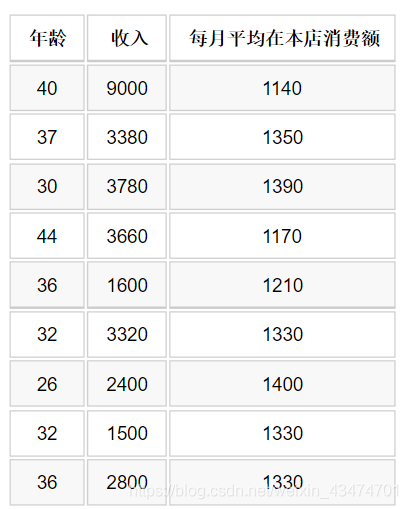Select the income cell 3320
This screenshot has height=509, width=408.
[x=127, y=334]
